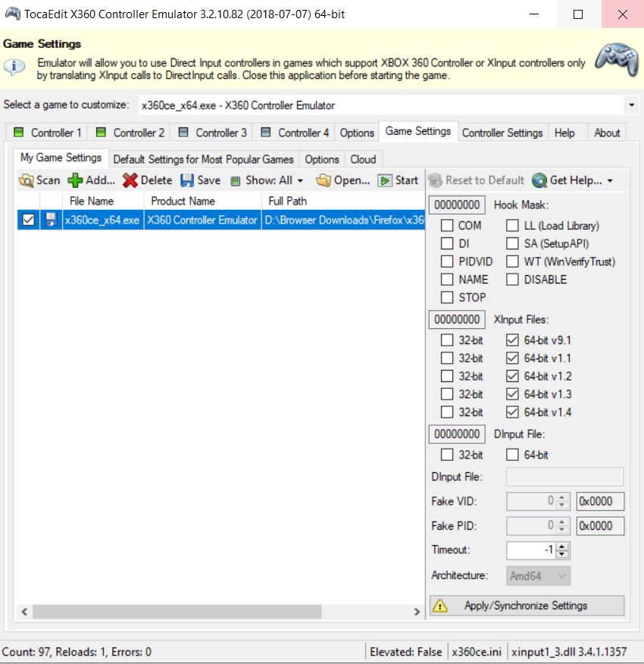
Task: Click the Fake PID hex field 0x0000
Action: click(x=600, y=526)
